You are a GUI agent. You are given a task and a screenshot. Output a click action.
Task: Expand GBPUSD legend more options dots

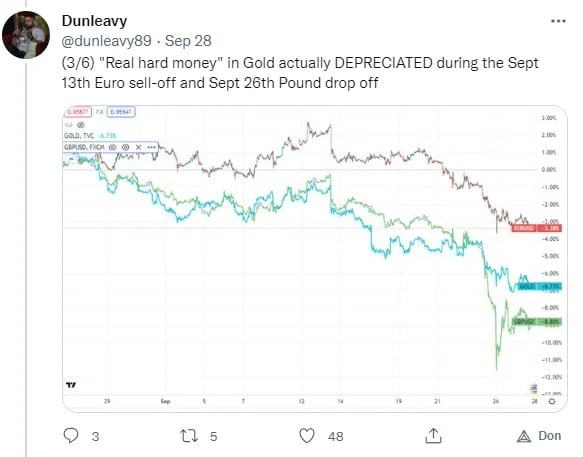point(151,147)
